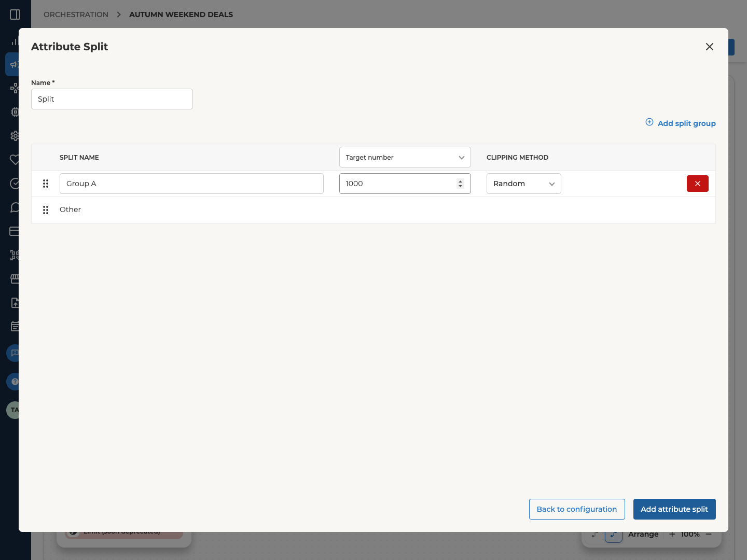Click Arrange in the canvas toolbar
Viewport: 747px width, 560px height.
[643, 535]
